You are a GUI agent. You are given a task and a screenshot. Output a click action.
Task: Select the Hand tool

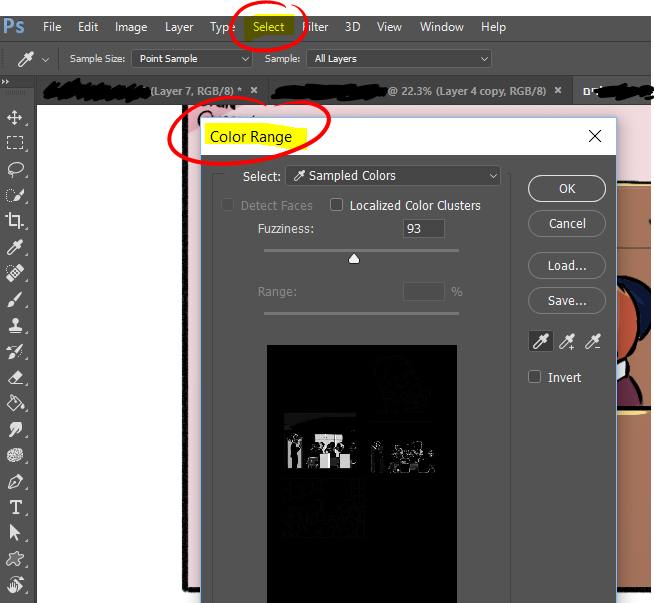tap(15, 585)
